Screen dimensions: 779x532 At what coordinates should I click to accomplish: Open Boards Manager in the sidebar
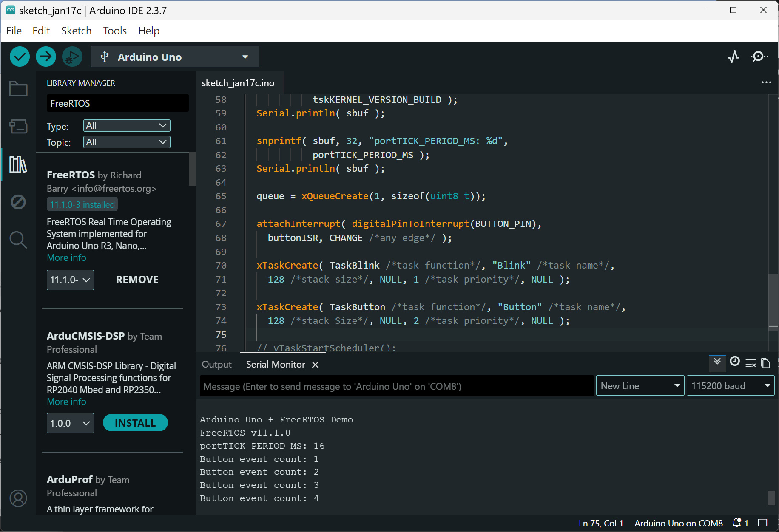tap(18, 126)
